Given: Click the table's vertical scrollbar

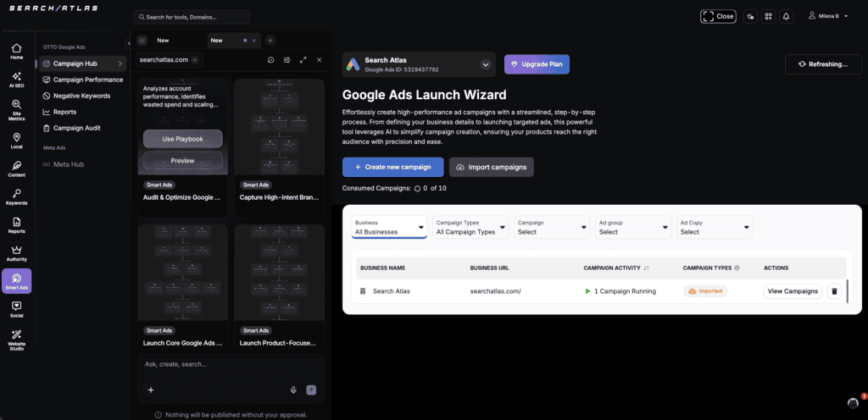Looking at the screenshot, I should pos(848,291).
